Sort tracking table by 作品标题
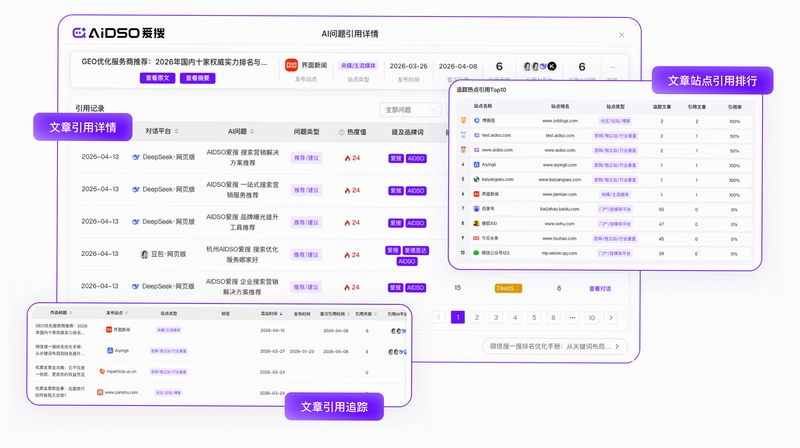This screenshot has height=448, width=800. coord(70,313)
